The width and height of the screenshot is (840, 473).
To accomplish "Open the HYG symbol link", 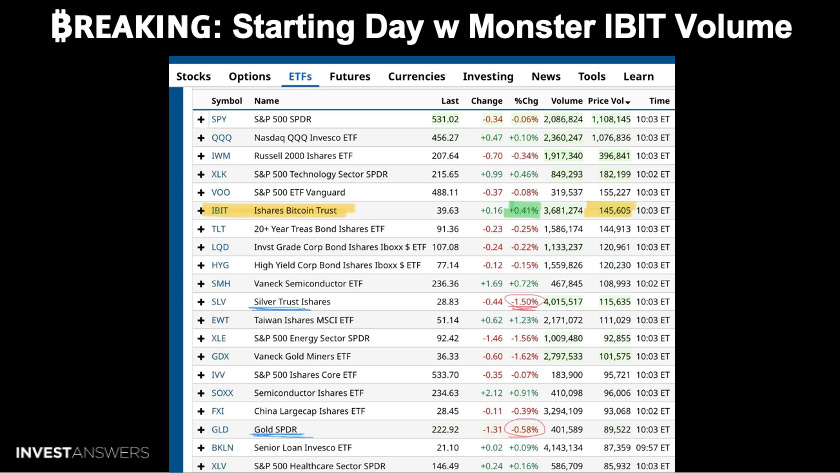I will coord(220,265).
